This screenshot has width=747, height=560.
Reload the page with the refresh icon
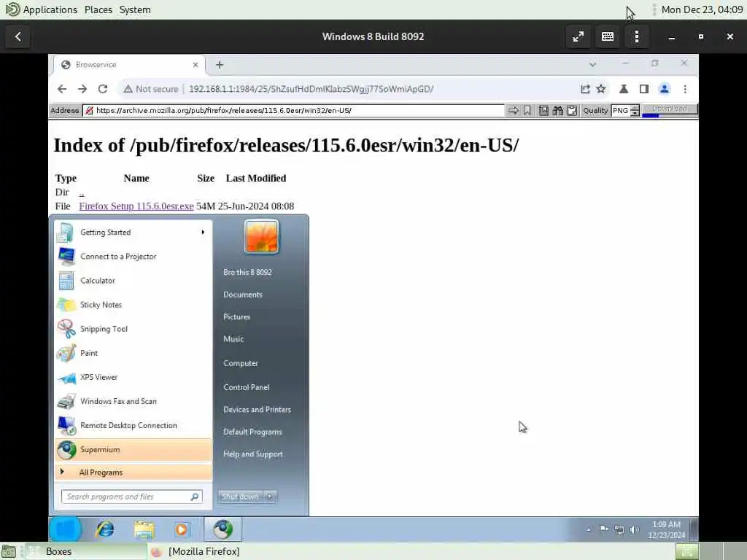(103, 89)
